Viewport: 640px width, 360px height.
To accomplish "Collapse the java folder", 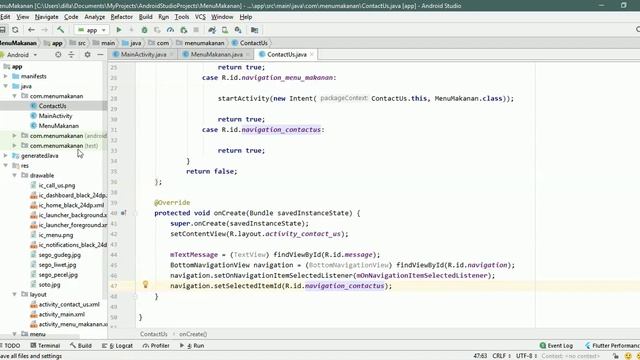I will pyautogui.click(x=6, y=86).
